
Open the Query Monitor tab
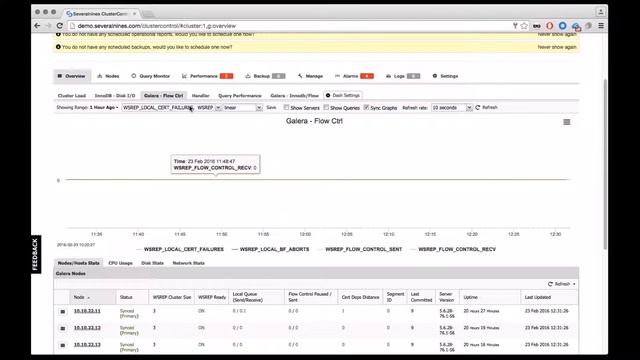click(150, 76)
